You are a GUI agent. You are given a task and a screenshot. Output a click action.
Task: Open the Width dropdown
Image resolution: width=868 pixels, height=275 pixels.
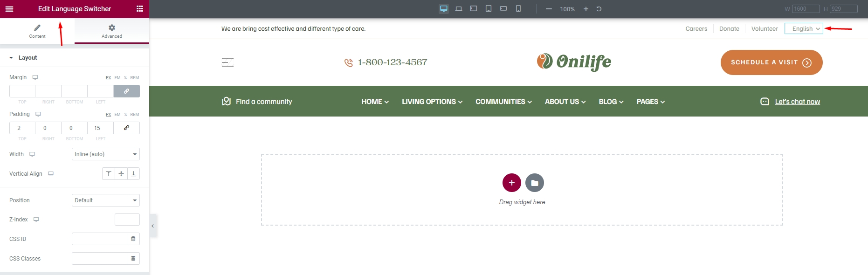pos(106,154)
